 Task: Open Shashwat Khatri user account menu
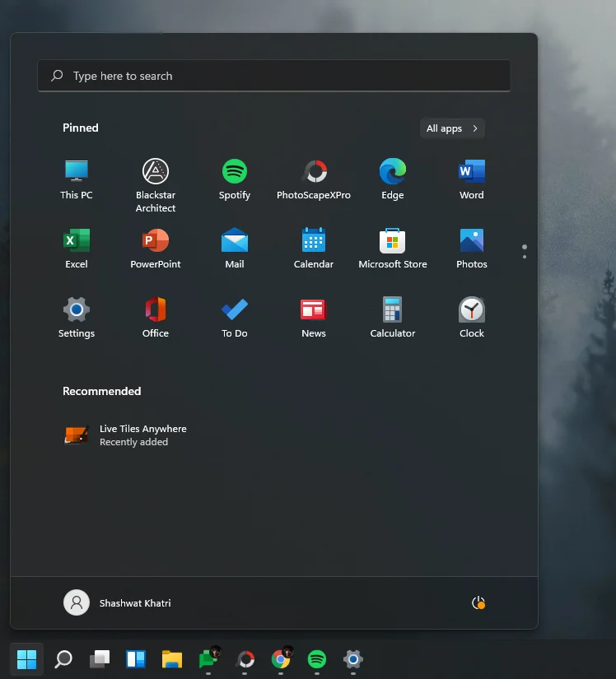pyautogui.click(x=118, y=602)
